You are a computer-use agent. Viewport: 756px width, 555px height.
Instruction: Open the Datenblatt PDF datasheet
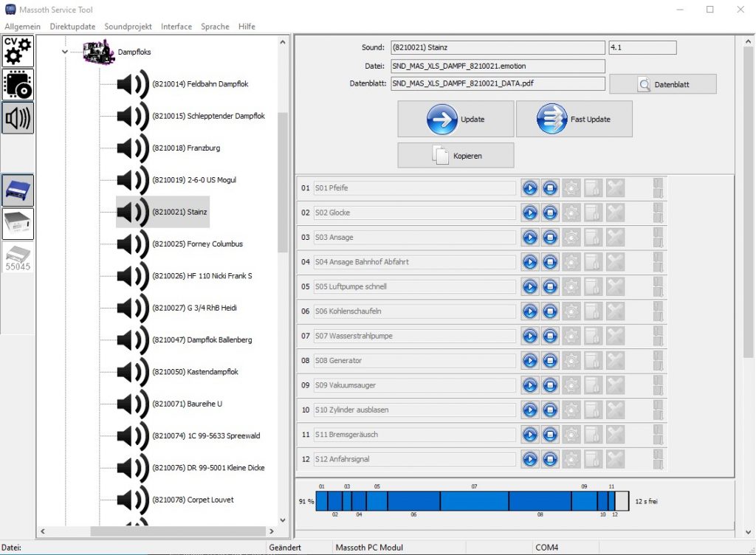(x=662, y=83)
